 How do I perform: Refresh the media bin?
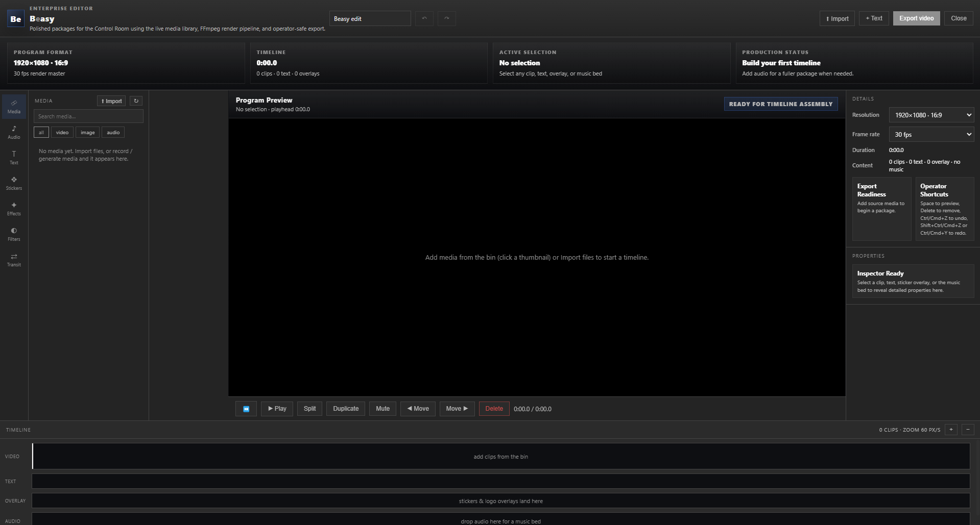136,101
